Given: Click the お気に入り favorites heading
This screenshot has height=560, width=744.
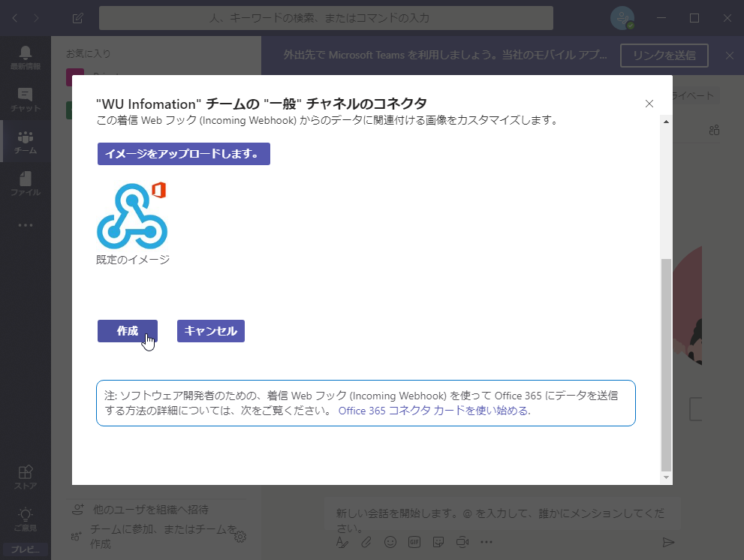Looking at the screenshot, I should (89, 53).
